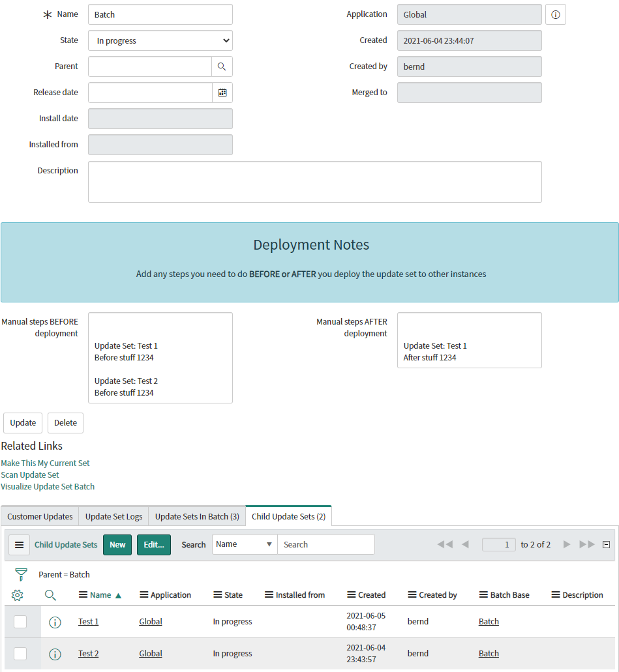Open State column options menu icon
619x672 pixels.
pos(218,595)
